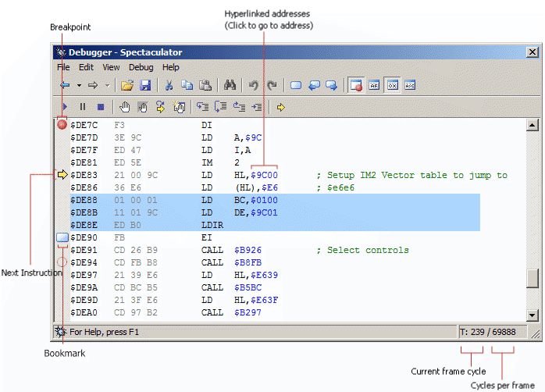
Task: Toggle the ASC view button
Action: tap(410, 85)
